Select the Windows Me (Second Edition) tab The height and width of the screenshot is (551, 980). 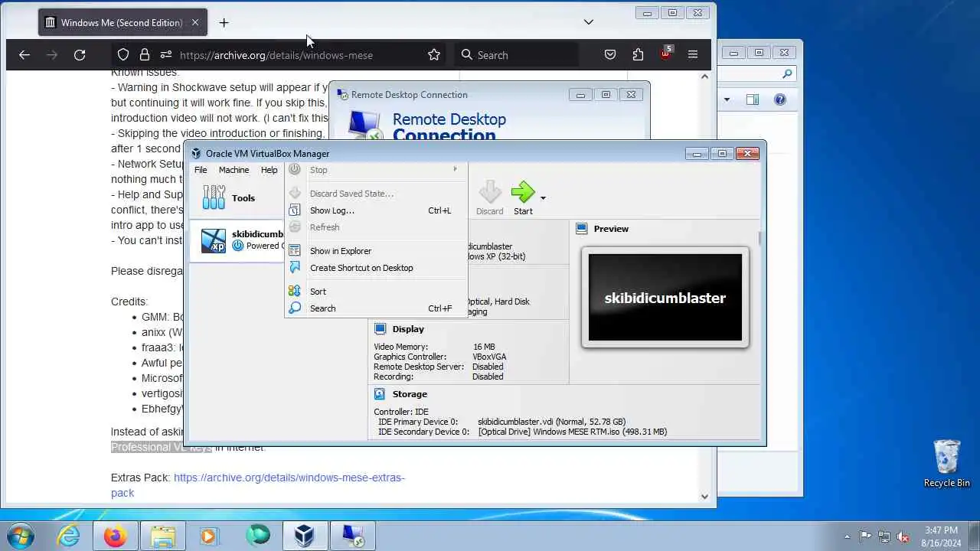pos(122,23)
